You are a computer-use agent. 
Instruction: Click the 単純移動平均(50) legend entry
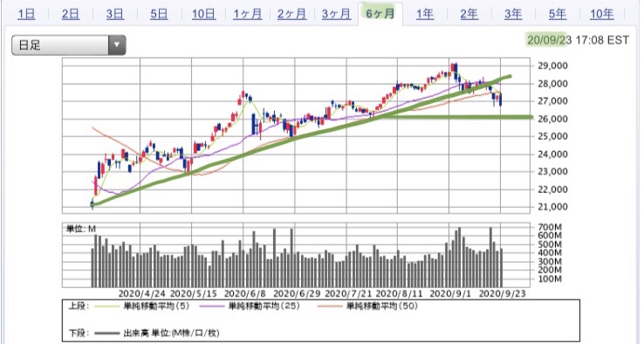(x=367, y=306)
